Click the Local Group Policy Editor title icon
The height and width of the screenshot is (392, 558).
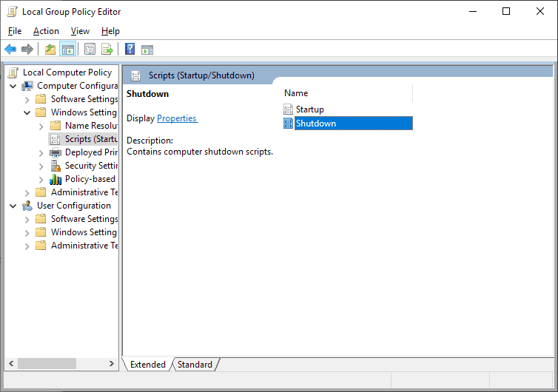12,12
